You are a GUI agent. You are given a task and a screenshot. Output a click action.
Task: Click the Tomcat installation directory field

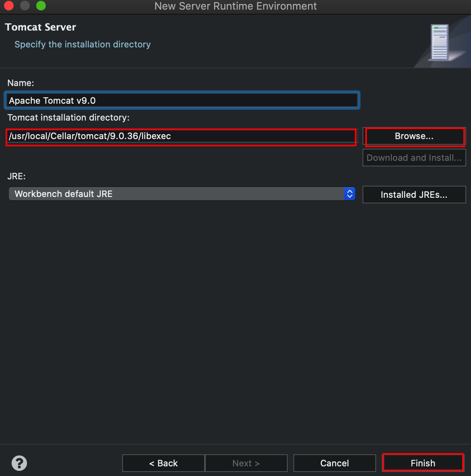point(181,136)
